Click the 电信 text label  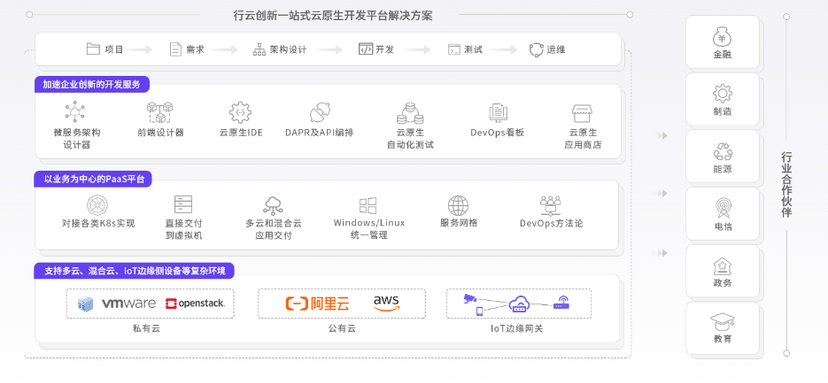[722, 226]
